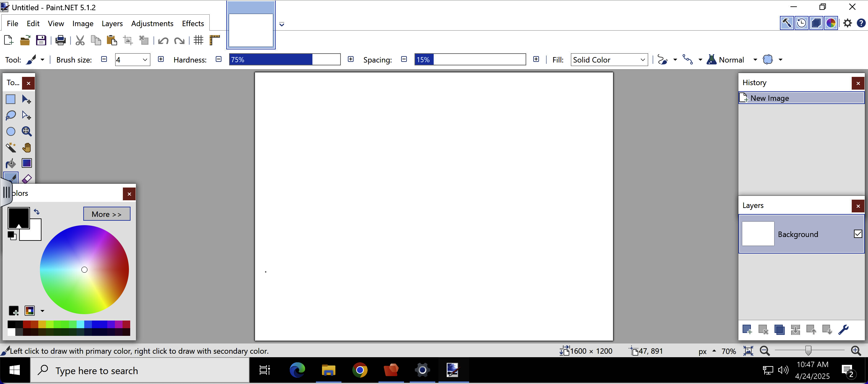This screenshot has height=384, width=868.
Task: Select the Paint Bucket tool
Action: pos(11,163)
